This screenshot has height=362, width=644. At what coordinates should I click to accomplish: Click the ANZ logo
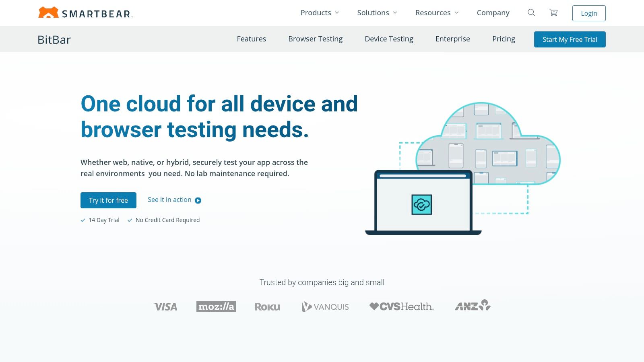pos(473,306)
